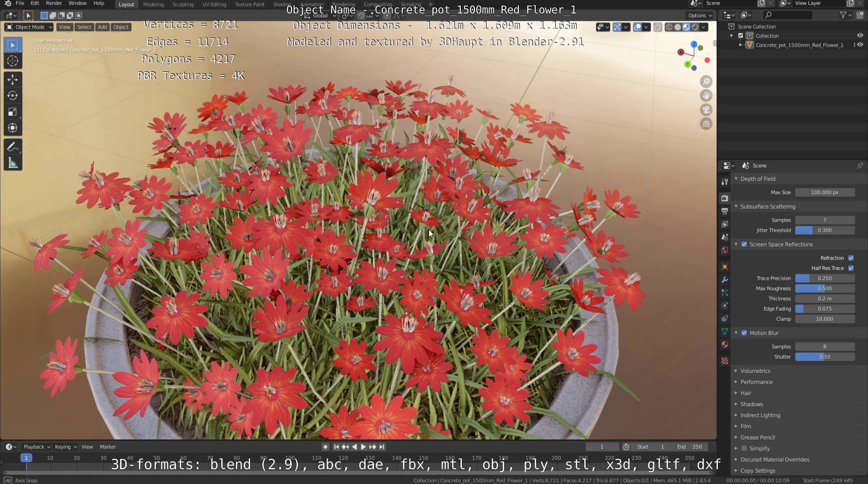Adjust the Max Roughness slider
868x484 pixels.
point(825,288)
